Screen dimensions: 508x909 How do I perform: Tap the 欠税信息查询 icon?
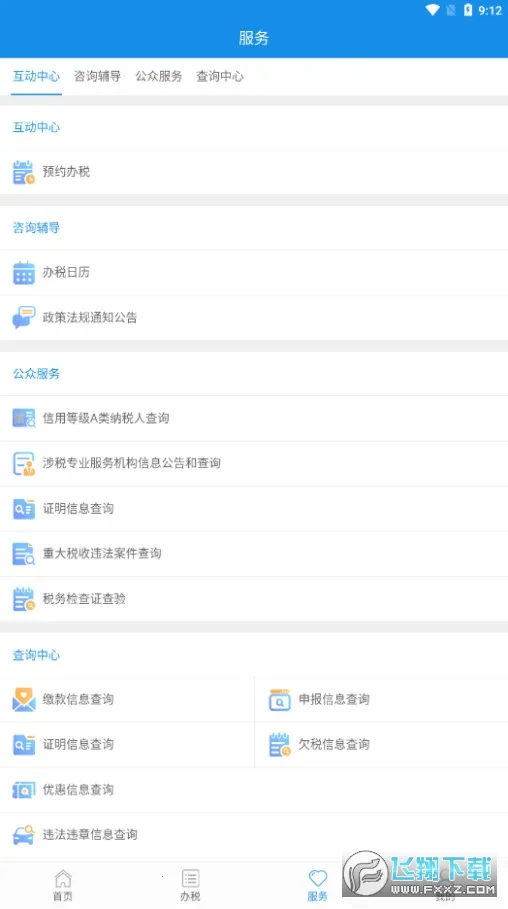click(x=280, y=745)
